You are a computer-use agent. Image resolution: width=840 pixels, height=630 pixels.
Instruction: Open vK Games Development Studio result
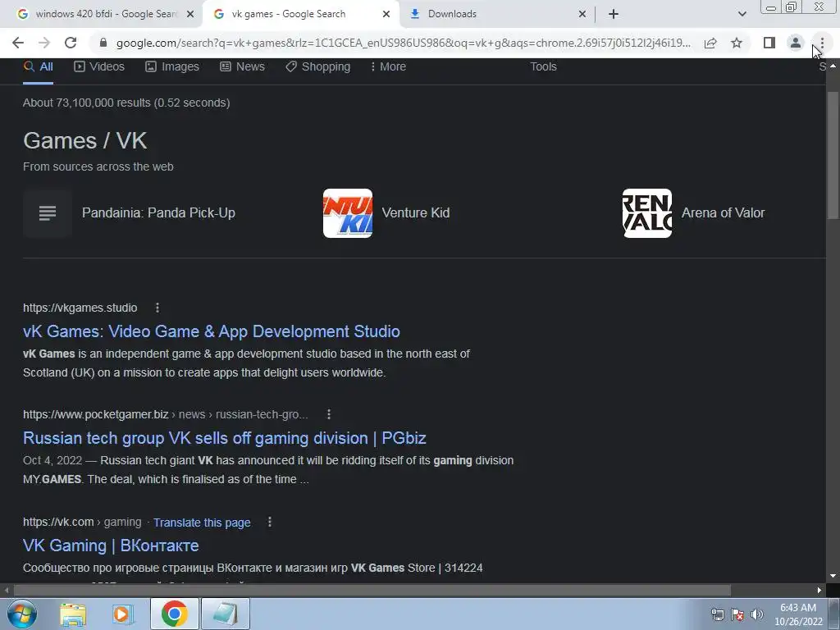click(x=212, y=331)
